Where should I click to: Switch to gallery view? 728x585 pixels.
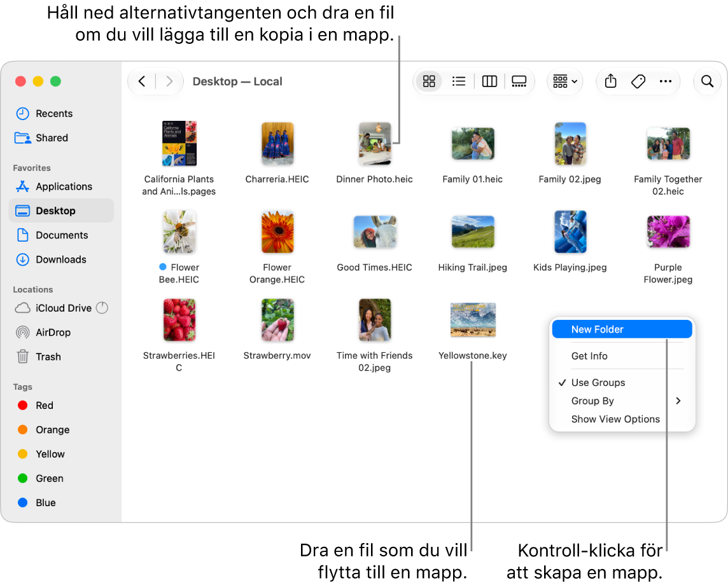519,81
